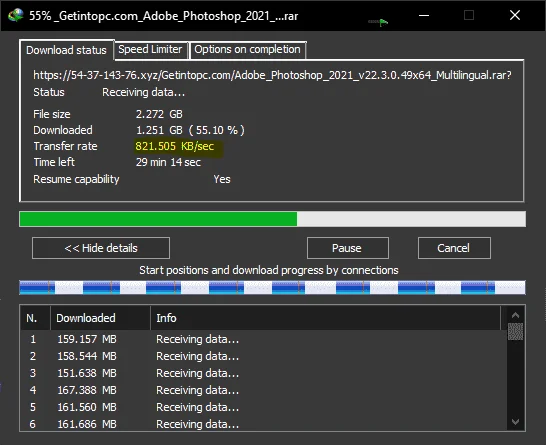Cancel the current download
The image size is (546, 445).
454,248
